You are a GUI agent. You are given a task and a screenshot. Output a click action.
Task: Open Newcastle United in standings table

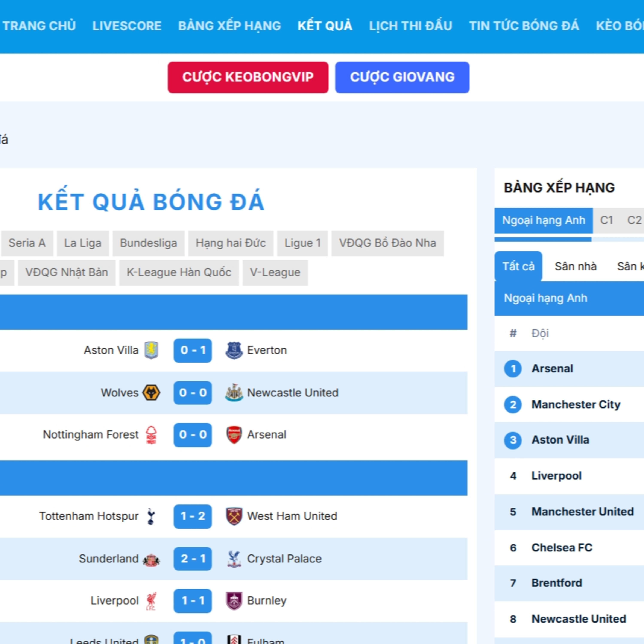tap(579, 619)
